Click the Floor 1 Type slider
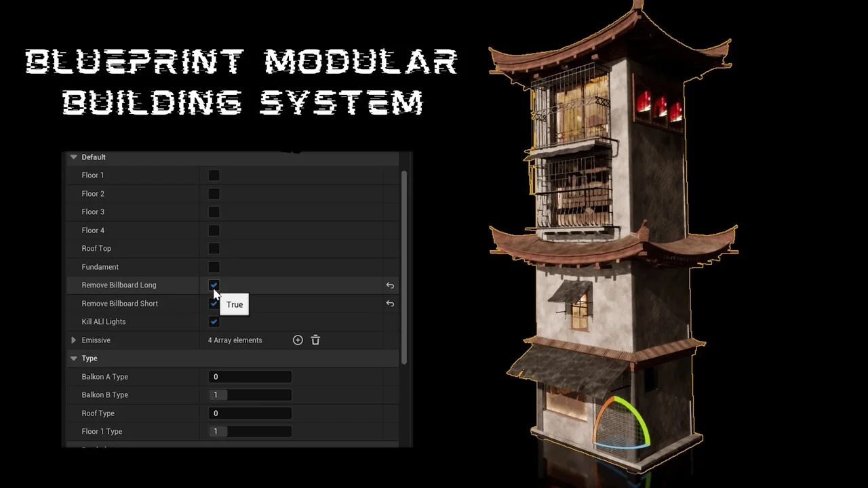Image resolution: width=868 pixels, height=488 pixels. pos(250,432)
